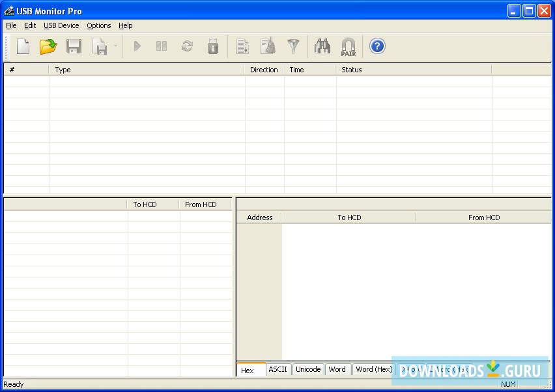Click the Refresh arrows icon
This screenshot has width=555, height=392.
187,46
